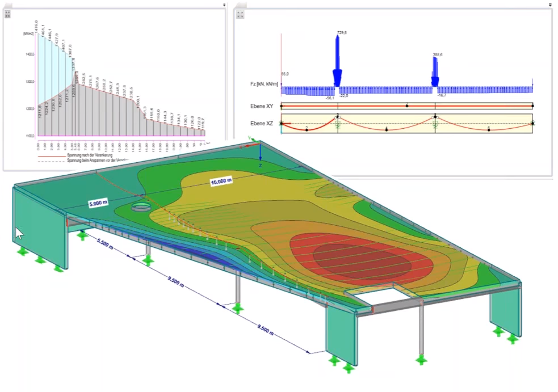Select the blue 385,6 load arrow

click(x=435, y=72)
